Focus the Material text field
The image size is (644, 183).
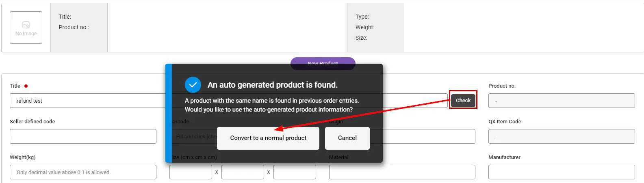click(x=402, y=172)
